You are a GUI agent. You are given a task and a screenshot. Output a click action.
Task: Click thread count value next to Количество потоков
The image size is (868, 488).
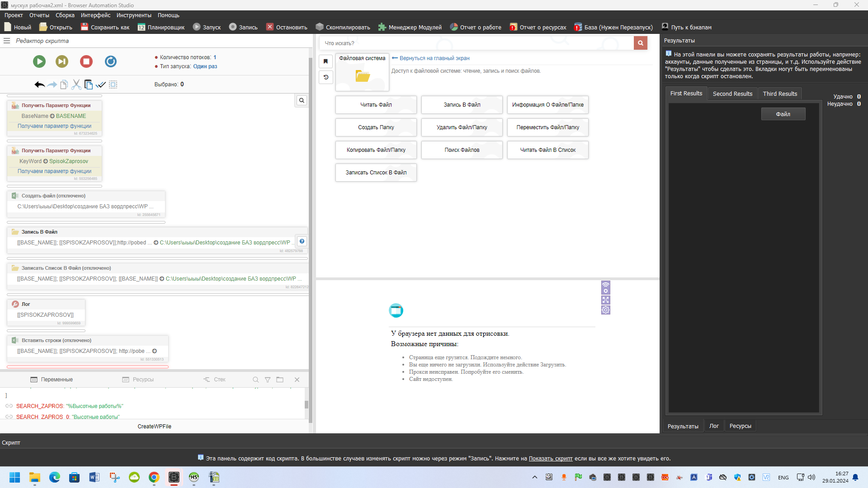[215, 57]
